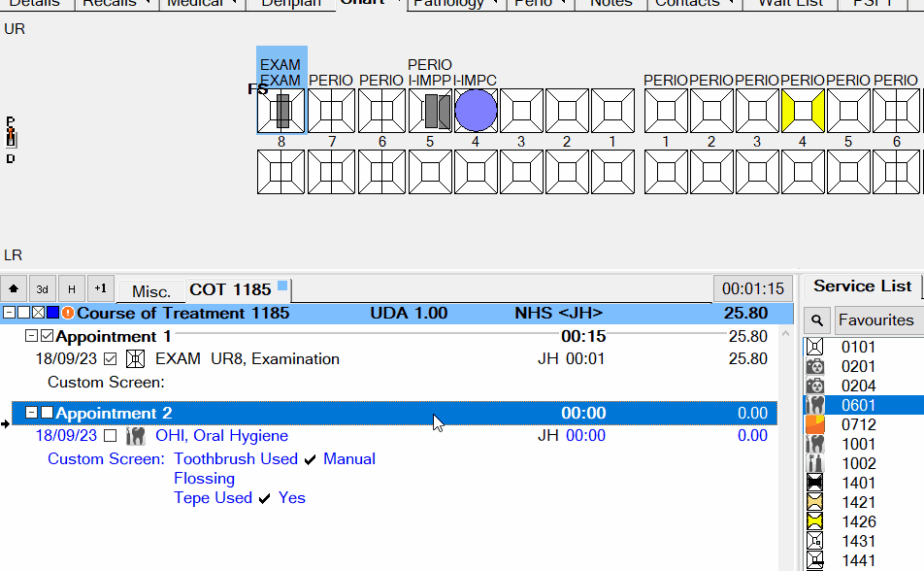Select the OHI, Oral Hygiene entry
Image resolution: width=924 pixels, height=571 pixels.
click(221, 436)
